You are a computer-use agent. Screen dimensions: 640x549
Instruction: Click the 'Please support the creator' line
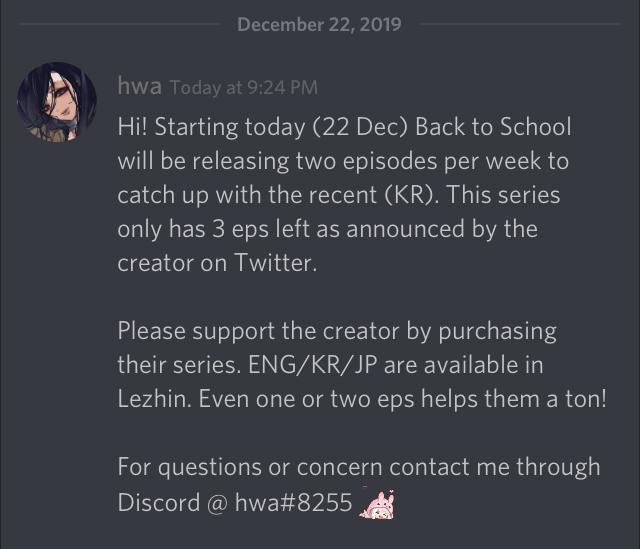click(337, 331)
